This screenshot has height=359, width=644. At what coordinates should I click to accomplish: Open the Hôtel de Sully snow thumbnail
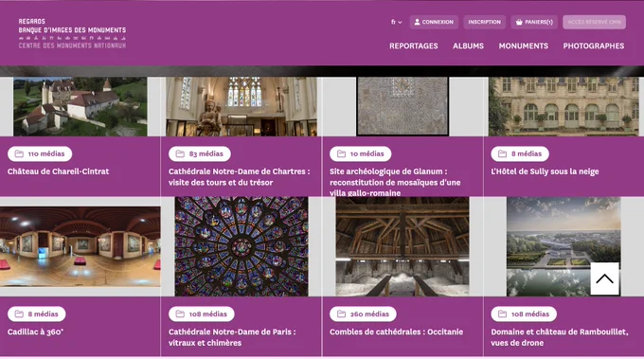[563, 106]
